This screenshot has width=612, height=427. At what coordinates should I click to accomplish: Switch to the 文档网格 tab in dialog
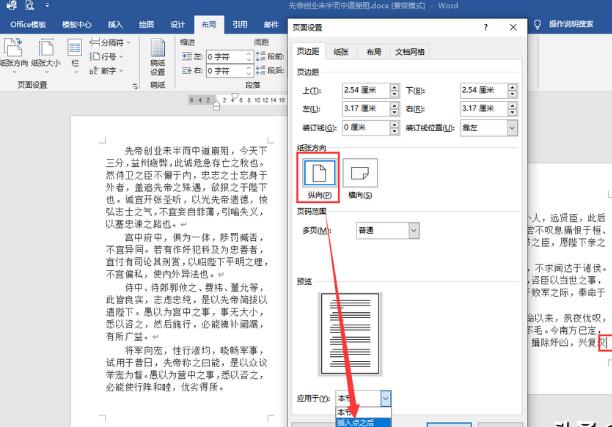410,50
